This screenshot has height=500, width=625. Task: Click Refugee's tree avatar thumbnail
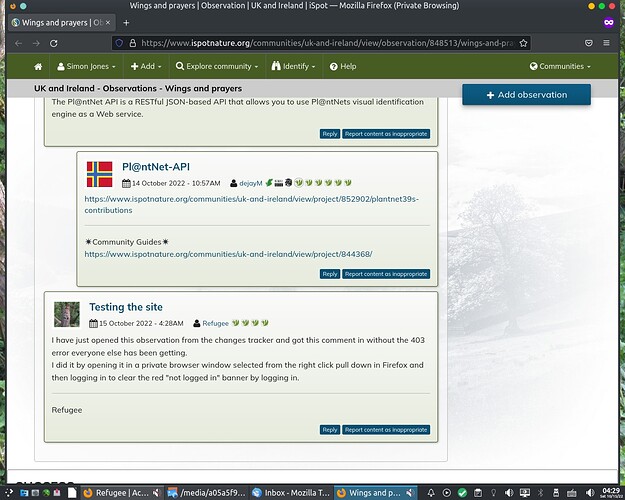67,314
